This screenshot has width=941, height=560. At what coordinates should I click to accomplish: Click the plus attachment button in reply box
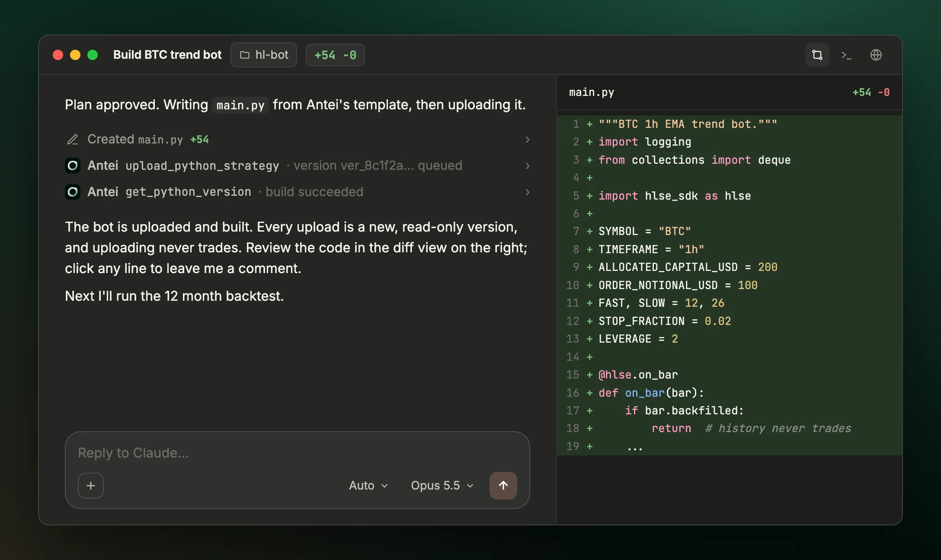pyautogui.click(x=91, y=486)
